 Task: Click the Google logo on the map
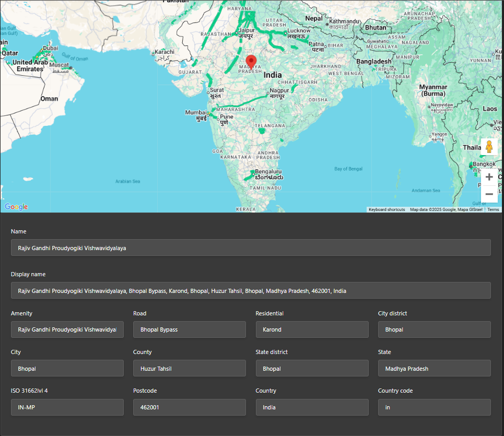pyautogui.click(x=16, y=207)
